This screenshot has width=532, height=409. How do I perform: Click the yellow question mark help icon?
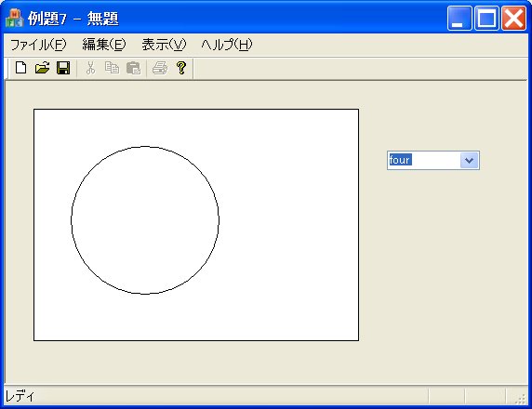pos(181,68)
